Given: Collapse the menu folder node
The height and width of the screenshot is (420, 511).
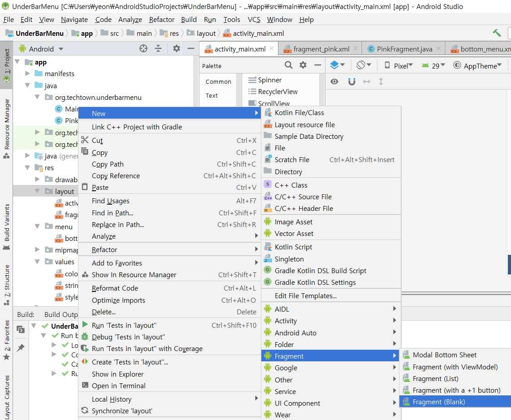Looking at the screenshot, I should 38,226.
